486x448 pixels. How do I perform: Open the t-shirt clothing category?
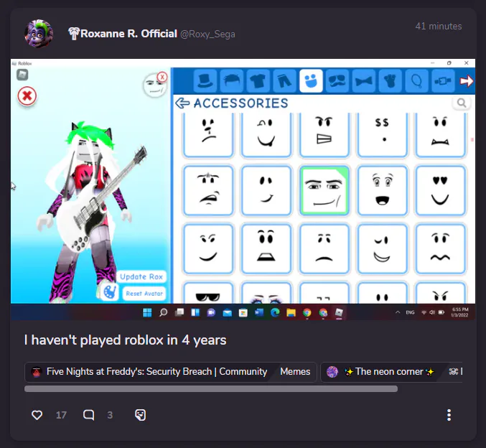pyautogui.click(x=258, y=81)
